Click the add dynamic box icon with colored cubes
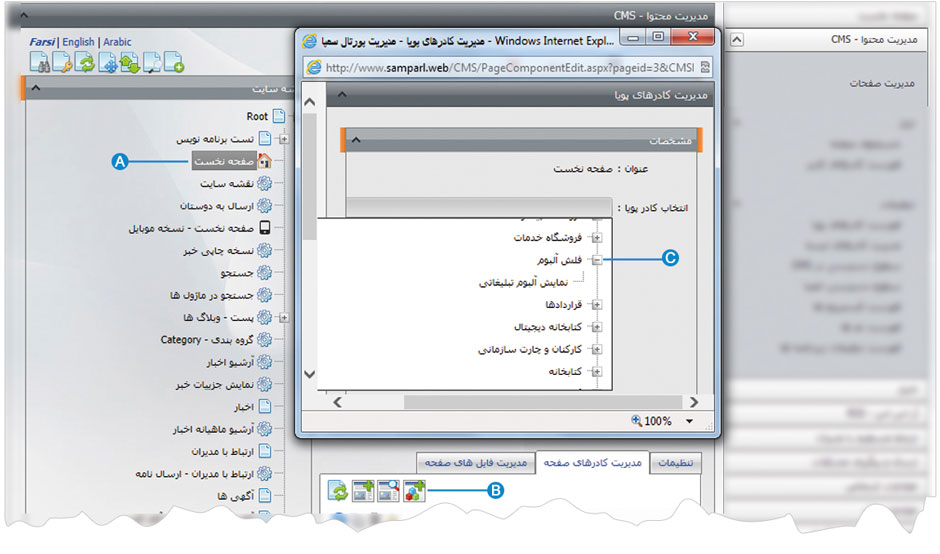940x554 pixels. 415,491
